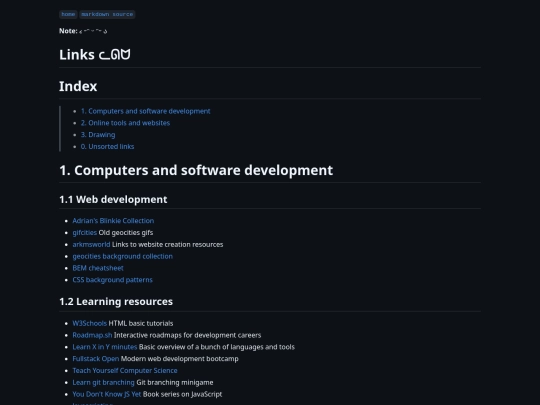Image resolution: width=540 pixels, height=405 pixels.
Task: Visit the W3Schools link
Action: 90,323
